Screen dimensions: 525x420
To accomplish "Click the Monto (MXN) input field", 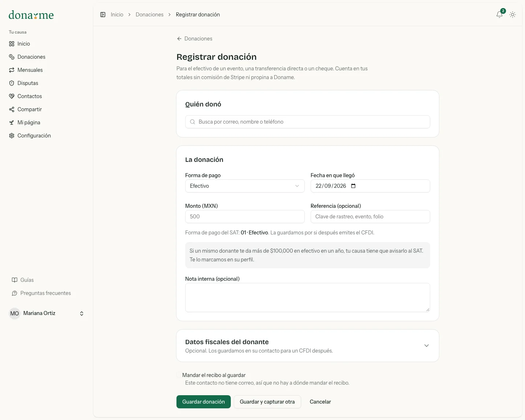I will pos(245,217).
